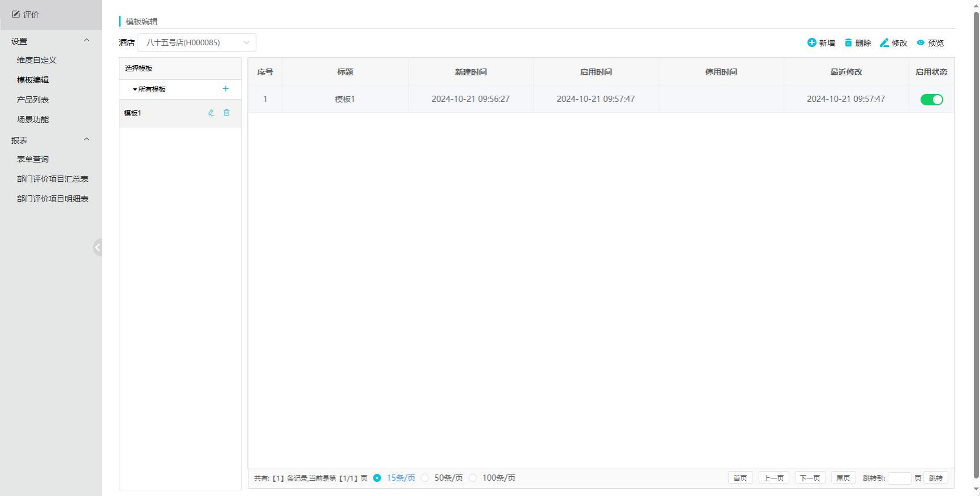Select the 100条/页 radio option
The image size is (980, 496).
point(472,478)
